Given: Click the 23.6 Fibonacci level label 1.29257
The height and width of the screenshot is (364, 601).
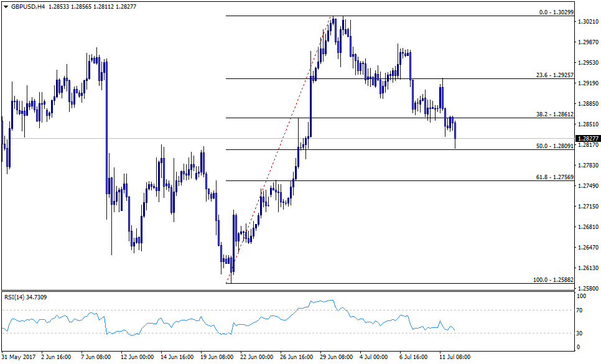Looking at the screenshot, I should coord(552,75).
